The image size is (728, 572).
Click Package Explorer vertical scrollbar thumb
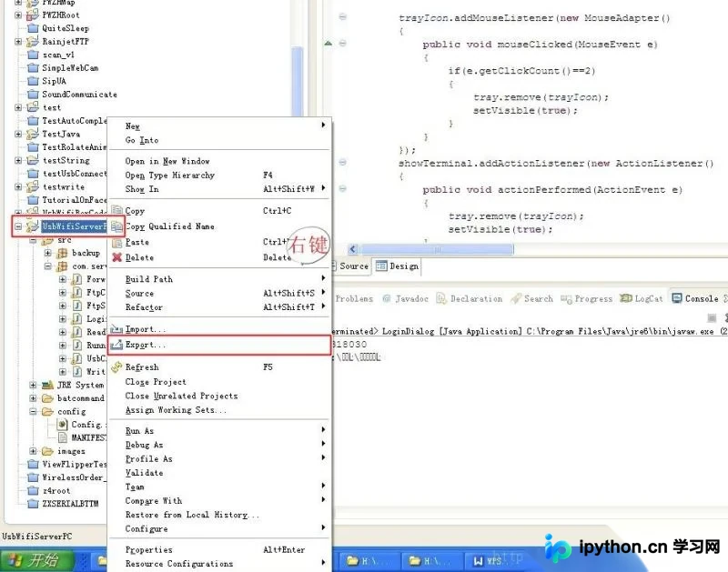pos(298,82)
